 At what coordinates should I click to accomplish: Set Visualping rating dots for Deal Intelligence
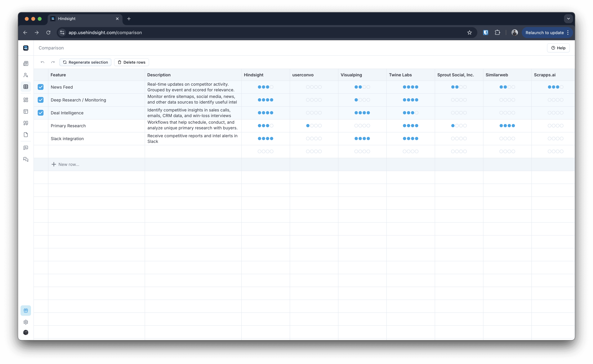[362, 113]
